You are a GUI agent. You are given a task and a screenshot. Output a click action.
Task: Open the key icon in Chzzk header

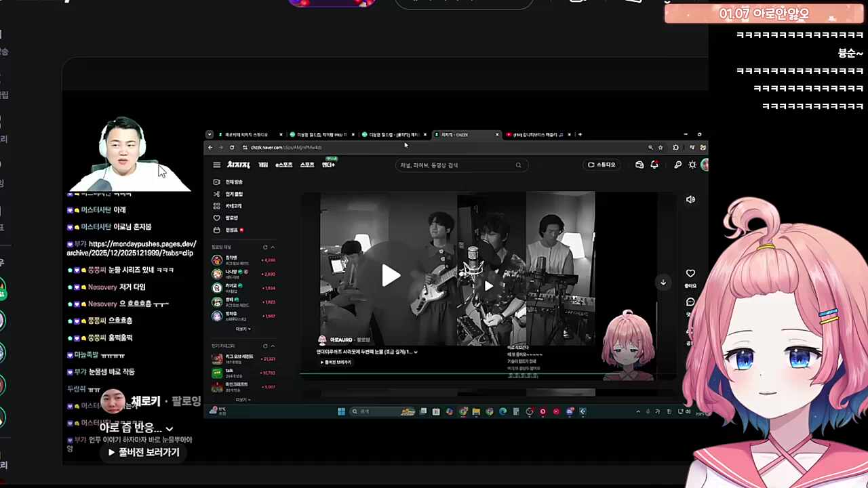click(677, 165)
